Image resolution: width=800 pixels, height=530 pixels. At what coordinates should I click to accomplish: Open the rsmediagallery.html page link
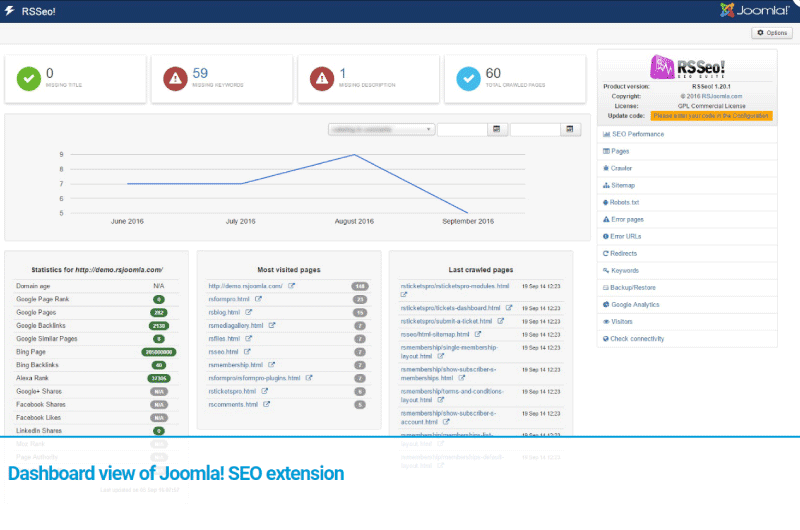click(236, 325)
